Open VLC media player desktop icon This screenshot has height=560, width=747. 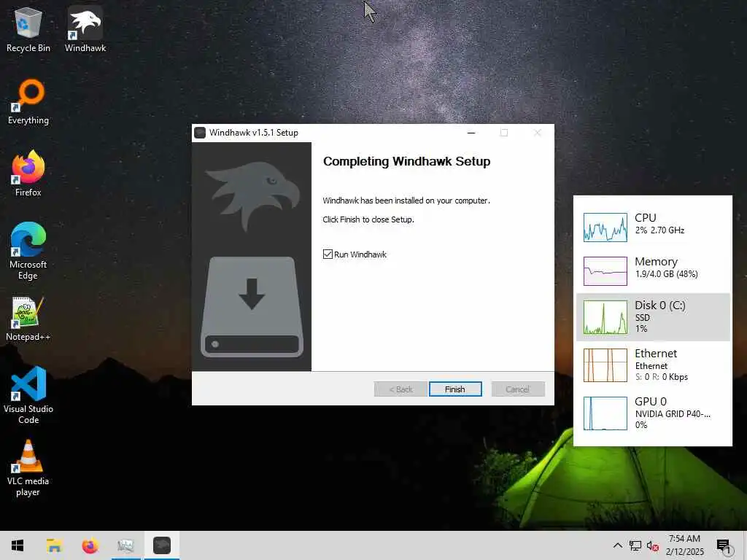[28, 468]
